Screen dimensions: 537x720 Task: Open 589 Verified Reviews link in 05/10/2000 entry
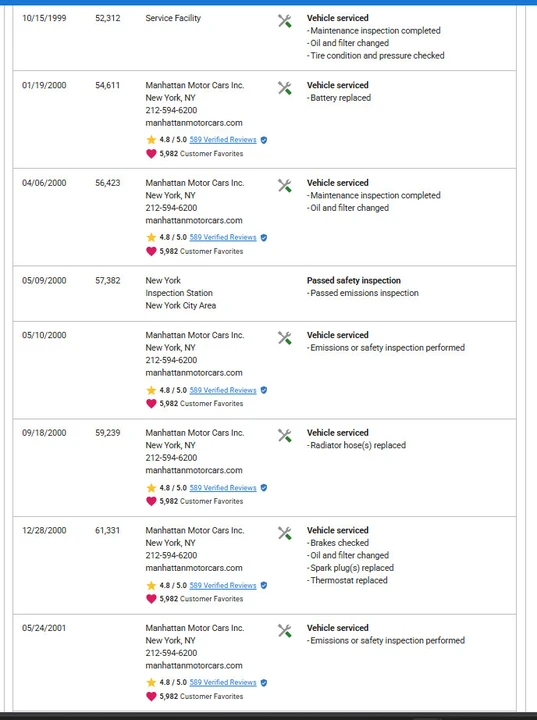[223, 390]
